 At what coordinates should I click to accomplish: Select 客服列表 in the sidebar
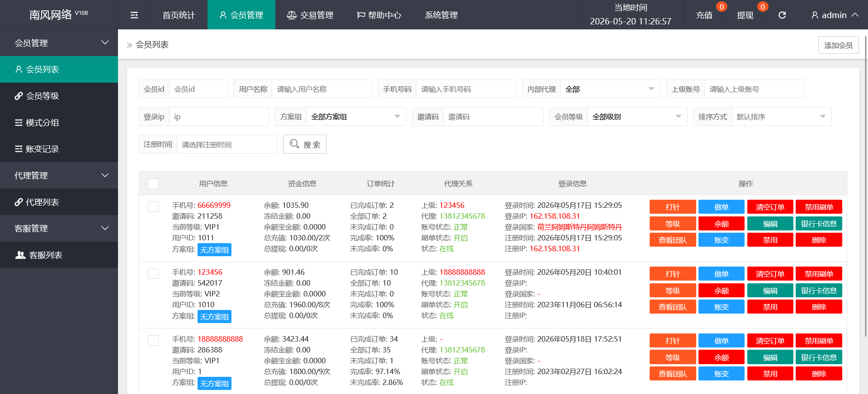click(59, 255)
